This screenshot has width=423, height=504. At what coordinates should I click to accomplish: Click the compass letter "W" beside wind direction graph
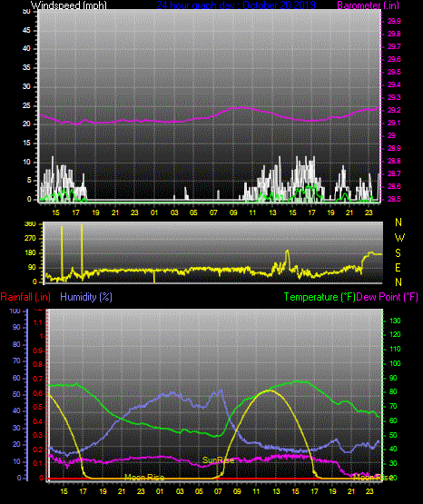coord(399,238)
